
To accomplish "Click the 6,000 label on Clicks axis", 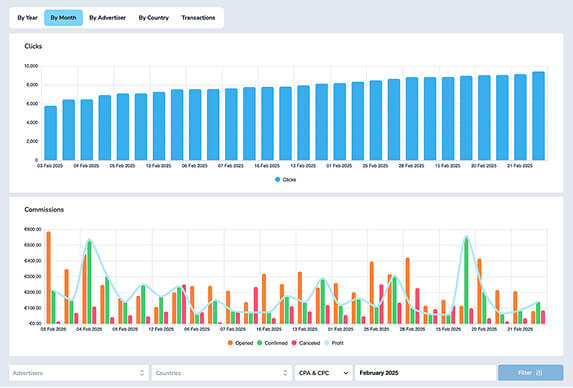I will point(32,104).
